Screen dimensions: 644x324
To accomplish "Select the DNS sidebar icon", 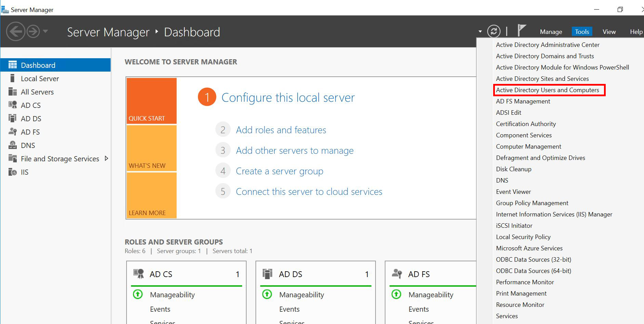I will [x=13, y=145].
